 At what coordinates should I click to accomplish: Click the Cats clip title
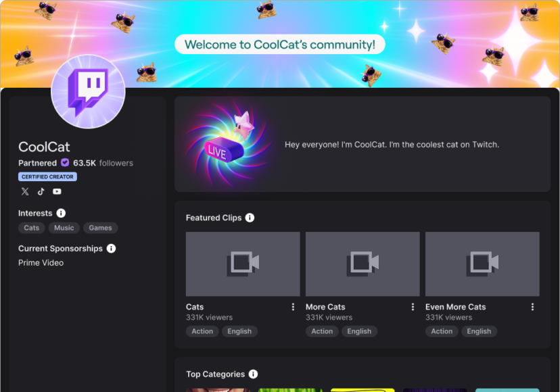click(x=195, y=307)
